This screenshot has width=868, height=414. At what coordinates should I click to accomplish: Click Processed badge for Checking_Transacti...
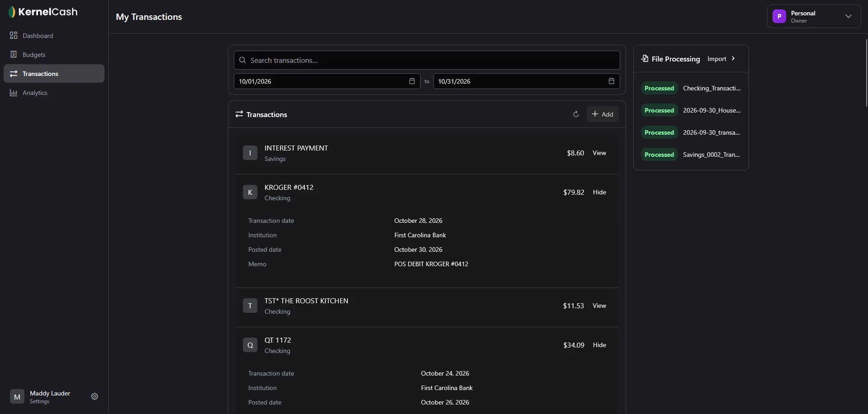(659, 88)
